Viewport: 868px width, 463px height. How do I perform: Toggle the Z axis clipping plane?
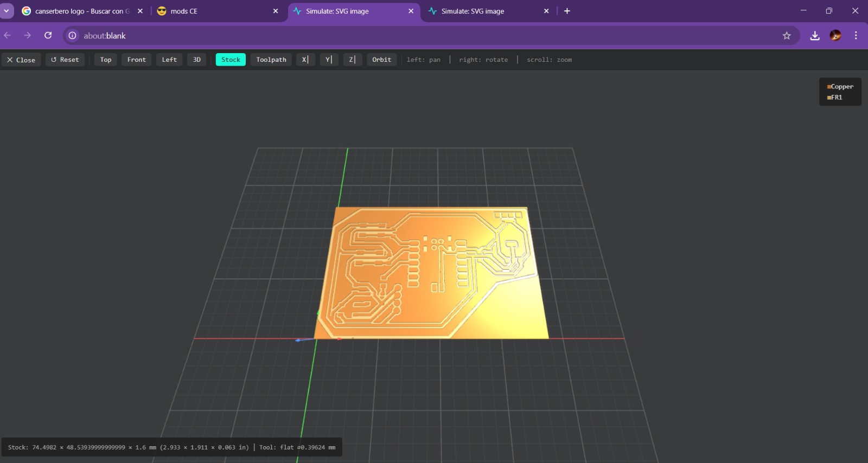click(352, 60)
